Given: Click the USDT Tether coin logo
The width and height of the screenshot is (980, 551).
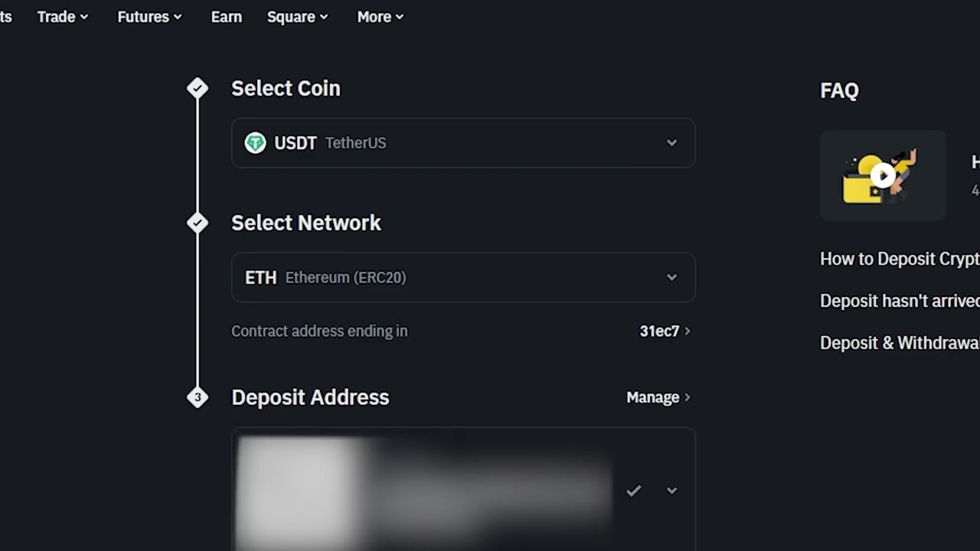Looking at the screenshot, I should tap(255, 143).
